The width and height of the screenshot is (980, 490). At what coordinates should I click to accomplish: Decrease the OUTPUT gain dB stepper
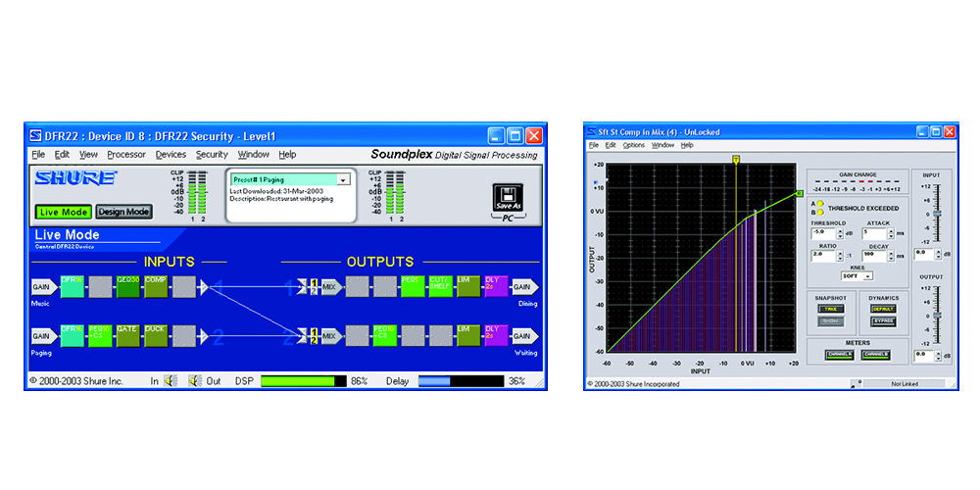pos(940,359)
